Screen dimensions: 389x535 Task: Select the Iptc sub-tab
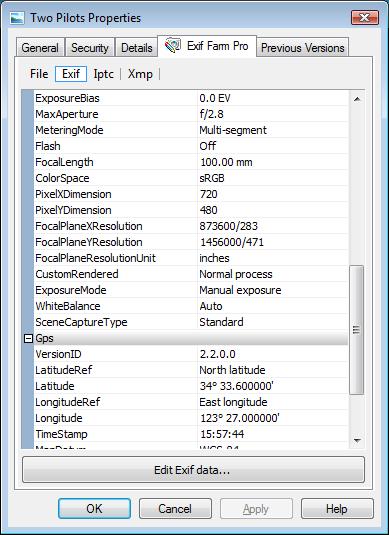coord(103,74)
